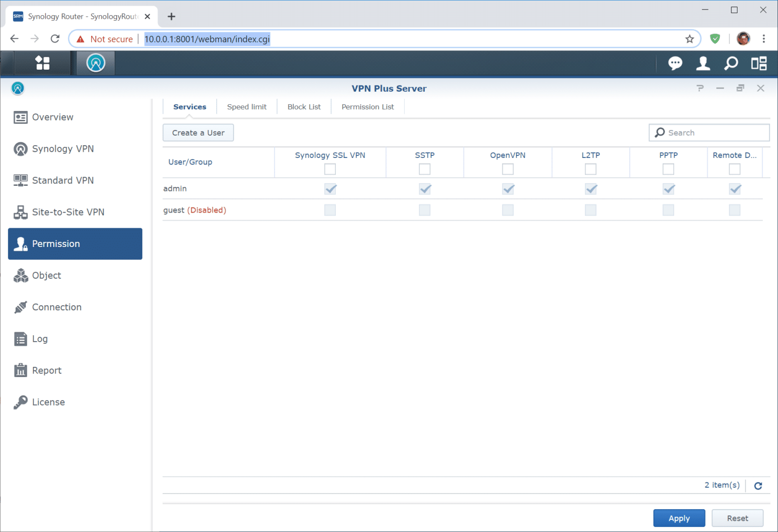Toggle admin's L2TP checkbox
Image resolution: width=778 pixels, height=532 pixels.
point(591,189)
